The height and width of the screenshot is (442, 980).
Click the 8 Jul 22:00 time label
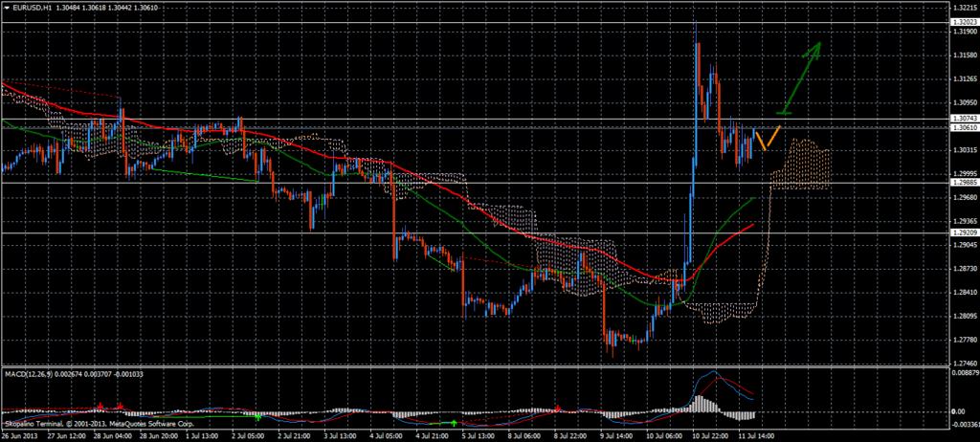click(570, 436)
